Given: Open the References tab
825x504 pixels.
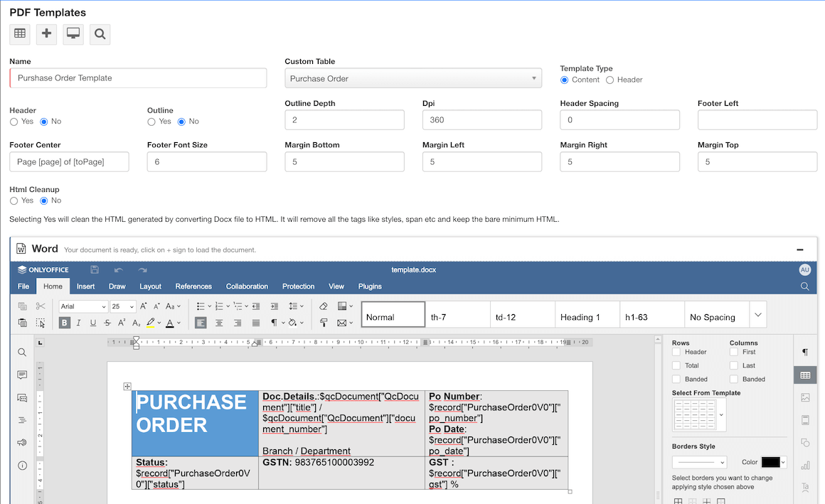Looking at the screenshot, I should [x=193, y=286].
